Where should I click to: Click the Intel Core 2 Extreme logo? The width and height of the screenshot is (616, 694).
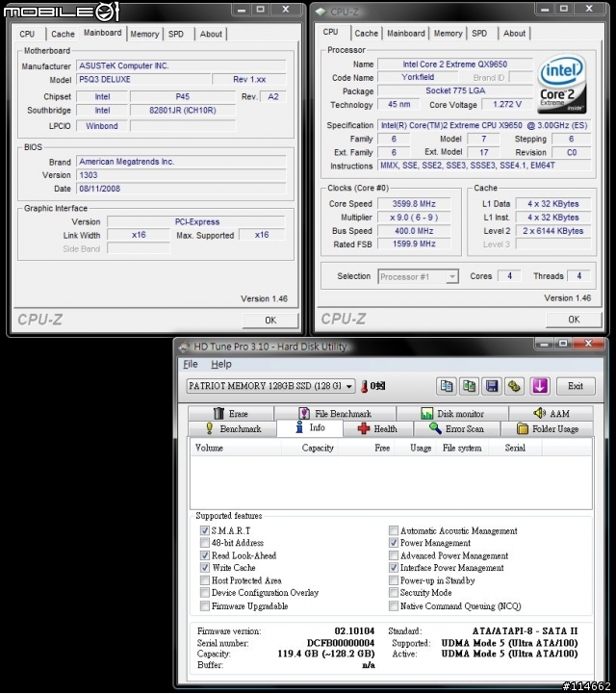click(x=562, y=84)
